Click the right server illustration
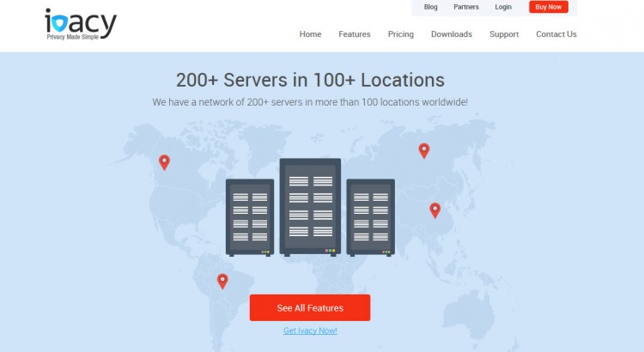This screenshot has width=644, height=352. coord(370,218)
